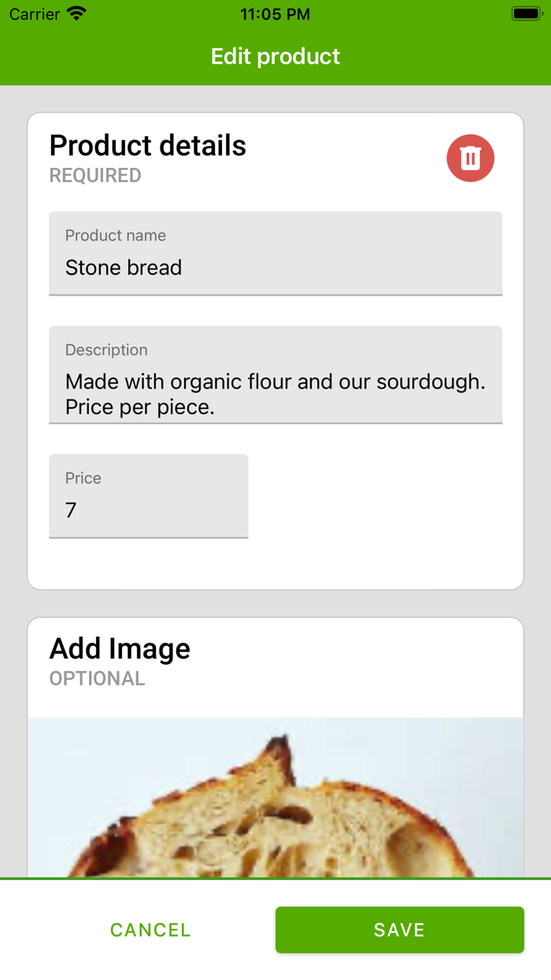Select the Price field

[x=148, y=496]
